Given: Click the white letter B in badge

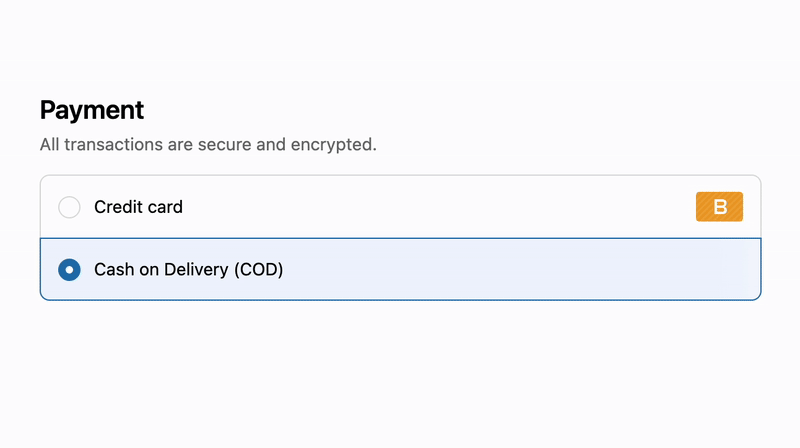Looking at the screenshot, I should [x=720, y=207].
